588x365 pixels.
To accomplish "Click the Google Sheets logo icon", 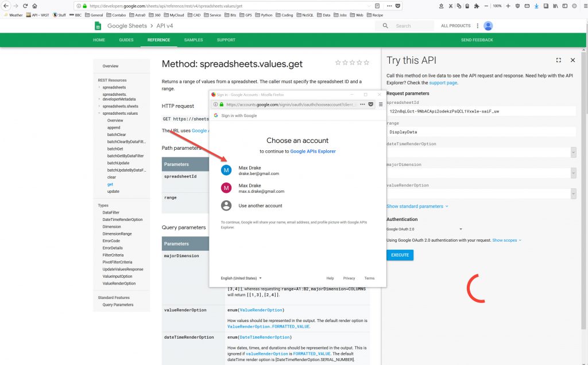I will coord(99,26).
